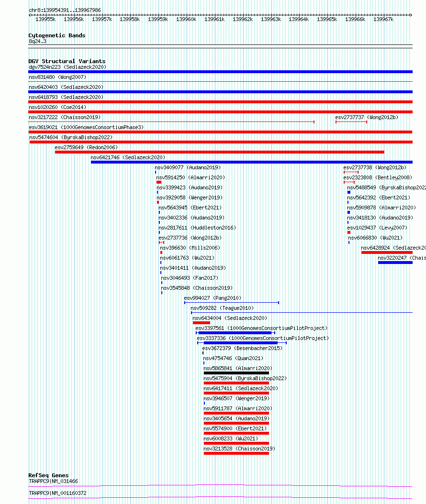Click esv3337336 (1000GenomesConsortiumPilotProject) label
Screen dimensions: 426x504
click(263, 338)
